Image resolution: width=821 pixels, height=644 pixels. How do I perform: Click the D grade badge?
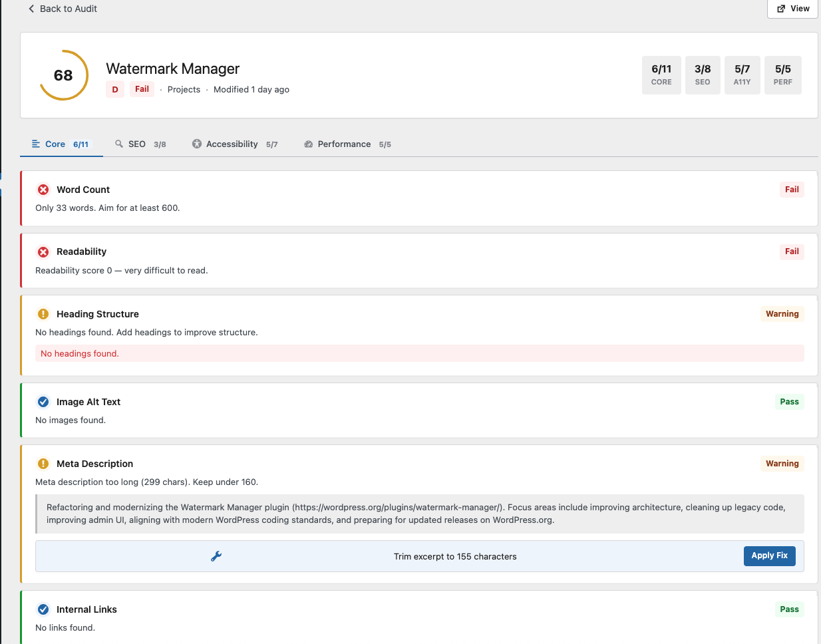point(115,89)
